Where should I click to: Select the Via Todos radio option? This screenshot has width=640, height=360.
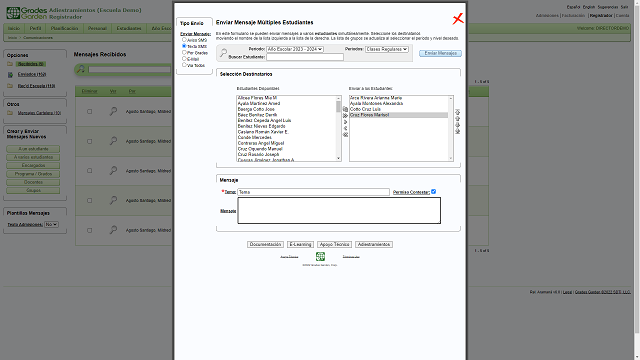184,65
